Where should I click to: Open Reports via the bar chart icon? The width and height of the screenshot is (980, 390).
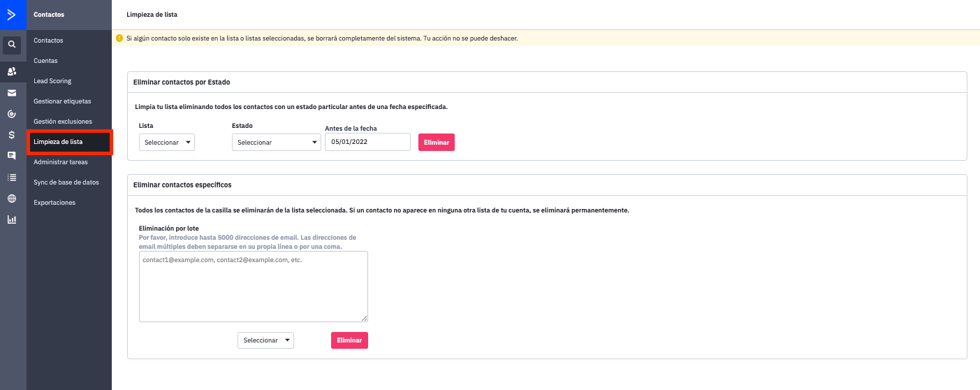pos(12,219)
